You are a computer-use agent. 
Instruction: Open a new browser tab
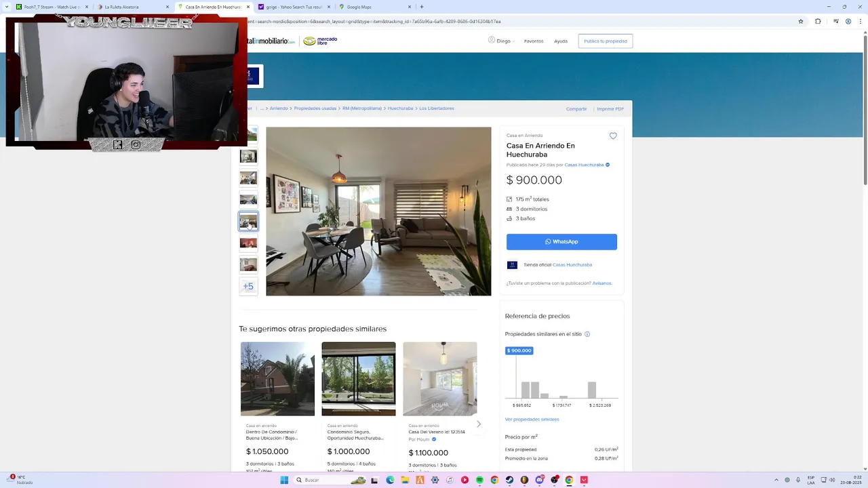(x=422, y=7)
